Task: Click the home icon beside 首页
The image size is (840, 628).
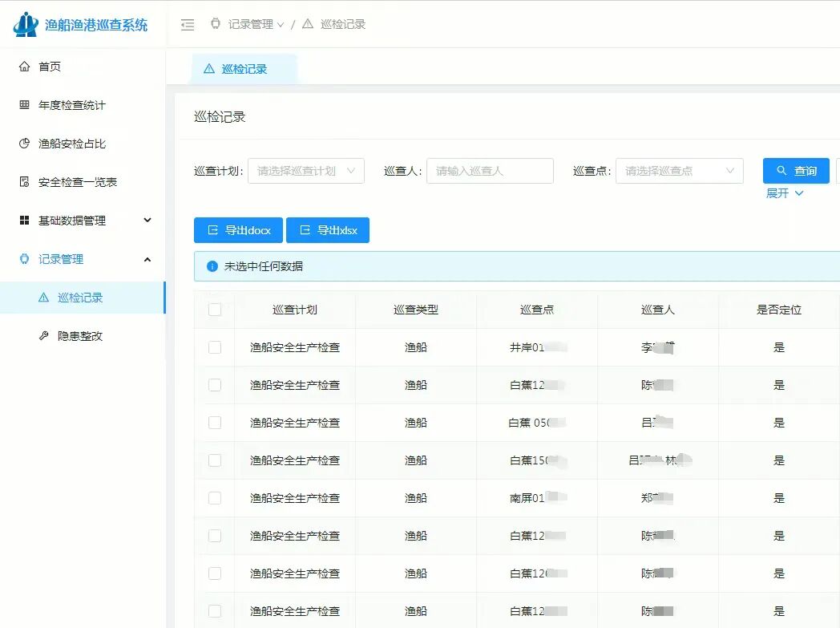Action: click(x=24, y=67)
